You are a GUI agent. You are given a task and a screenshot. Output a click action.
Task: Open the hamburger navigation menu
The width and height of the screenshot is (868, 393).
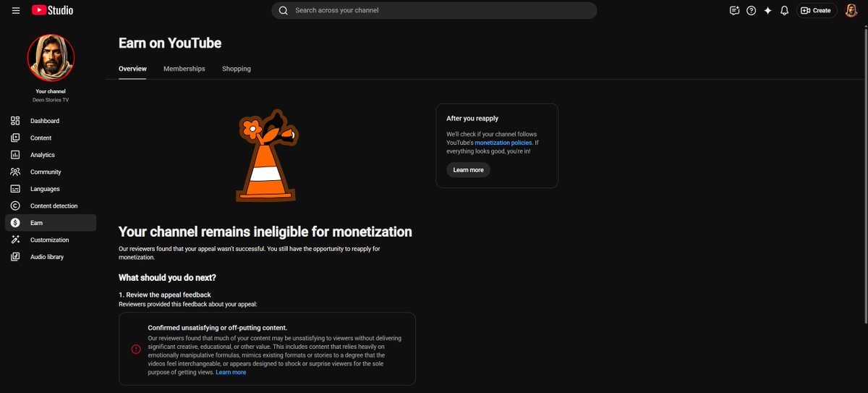click(x=15, y=11)
